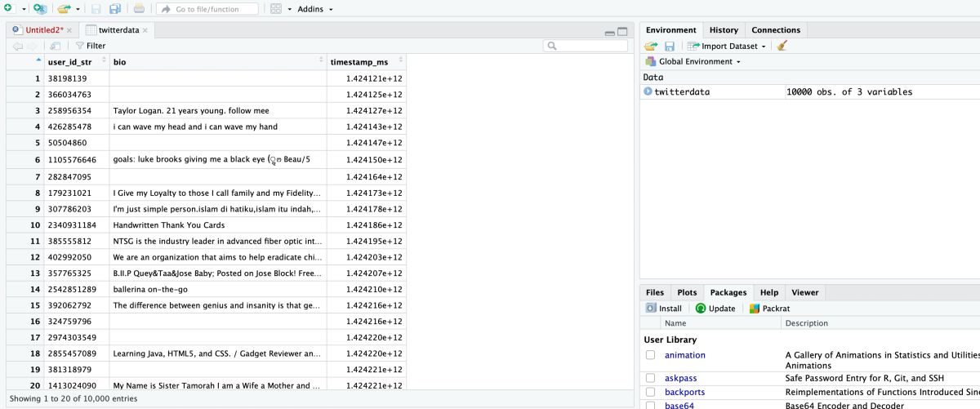This screenshot has height=409, width=980.
Task: Click the New File plus icon
Action: coord(7,8)
